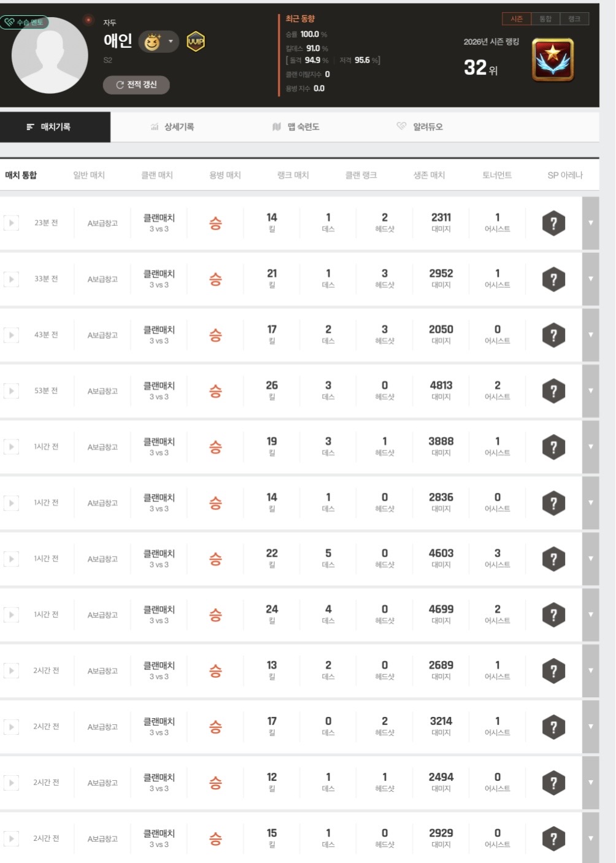Filter matches by 랭크 매치
616x863 pixels.
click(x=293, y=176)
